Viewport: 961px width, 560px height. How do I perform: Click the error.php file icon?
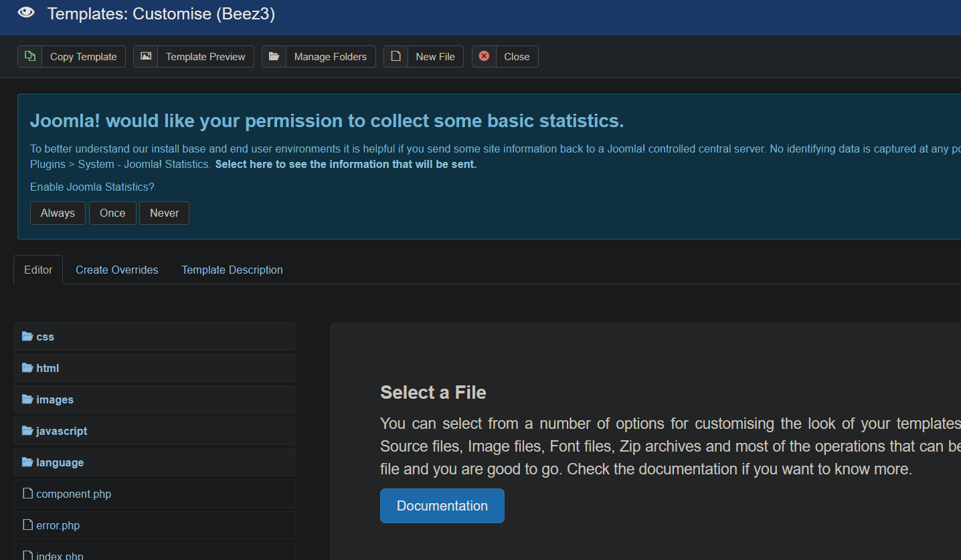28,525
